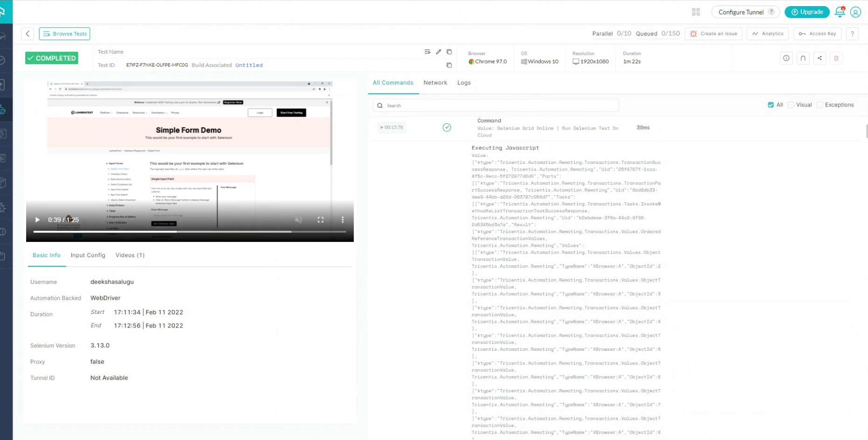868x440 pixels.
Task: Open the Untitled build link
Action: (249, 65)
